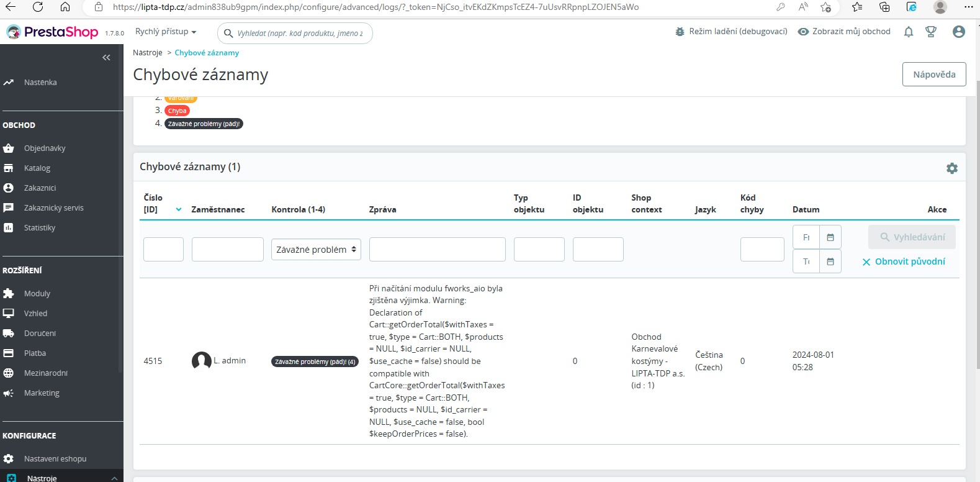This screenshot has height=482, width=980.
Task: Click Zobrazit můj obchod link
Action: coord(844,32)
